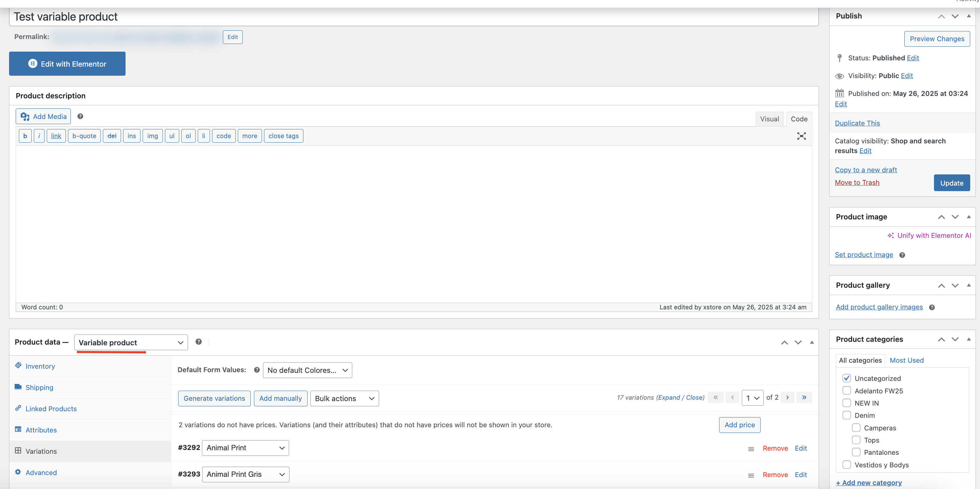Check Adelanto FW25 category
Viewport: 980px width, 489px height.
tap(846, 391)
